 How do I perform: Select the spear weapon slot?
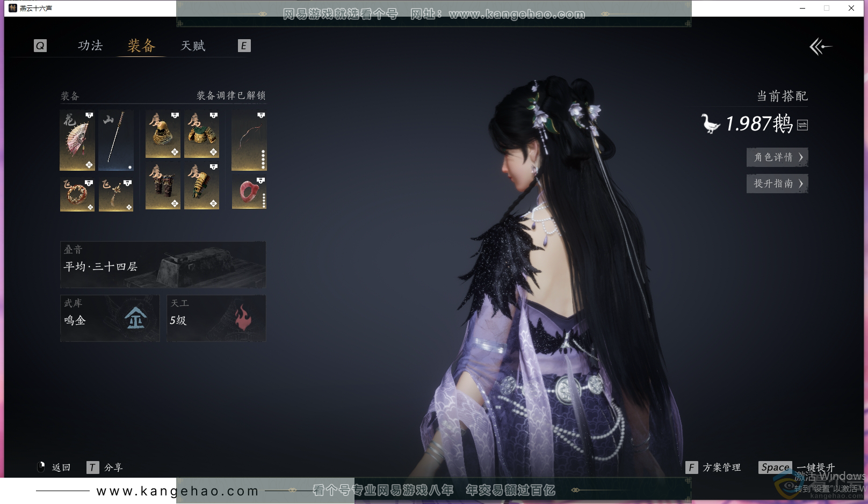click(x=116, y=141)
